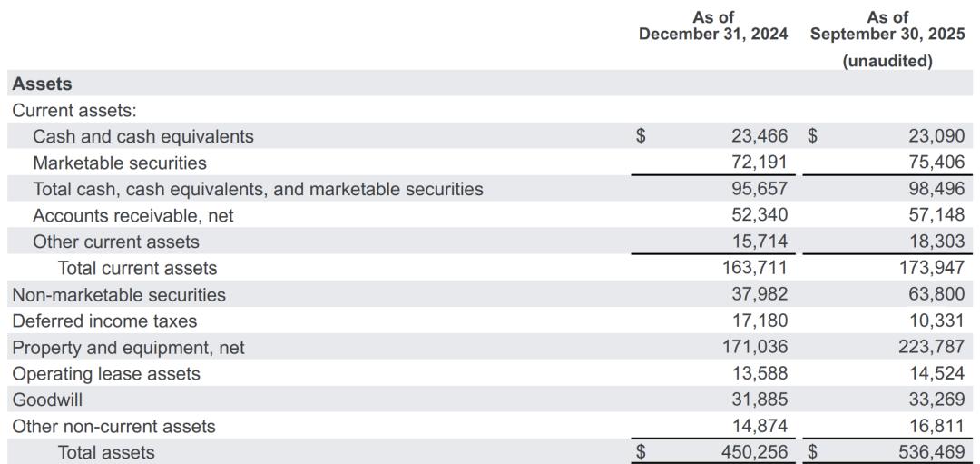Click the 'Total assets' row label
This screenshot has height=464, width=980.
point(106,452)
